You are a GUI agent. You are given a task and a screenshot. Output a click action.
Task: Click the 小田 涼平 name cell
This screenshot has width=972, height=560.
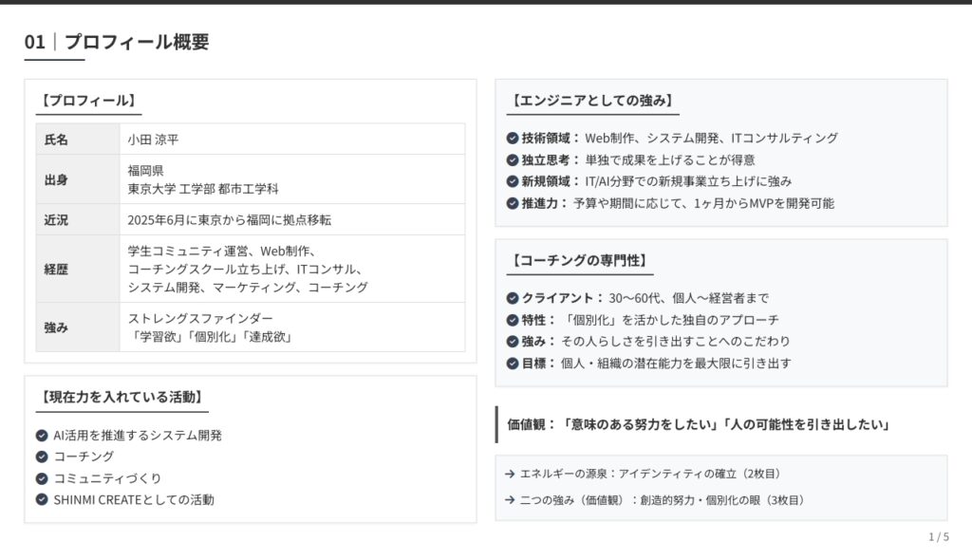coord(154,140)
